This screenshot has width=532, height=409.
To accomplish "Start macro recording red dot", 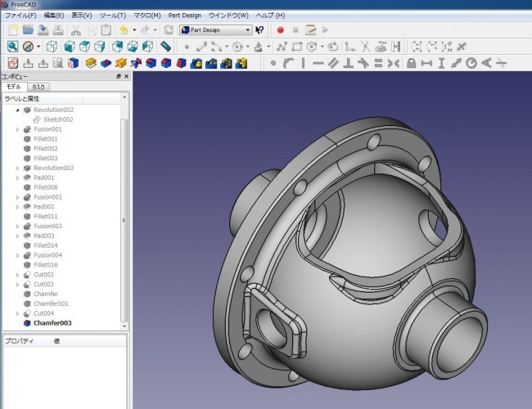I will pyautogui.click(x=280, y=29).
